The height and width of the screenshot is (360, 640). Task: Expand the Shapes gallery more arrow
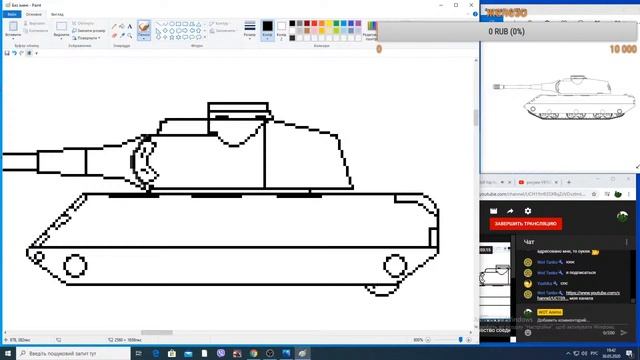(x=204, y=37)
